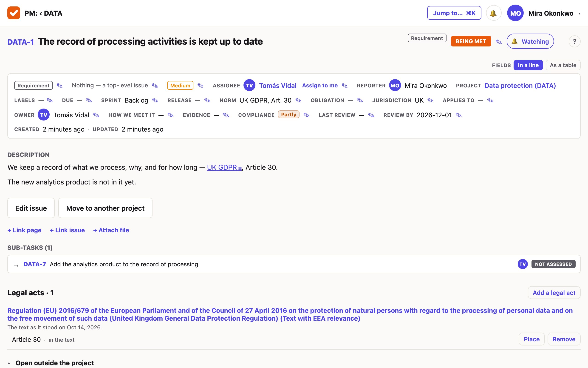Edit the Applies To pencil
588x368 pixels.
490,100
